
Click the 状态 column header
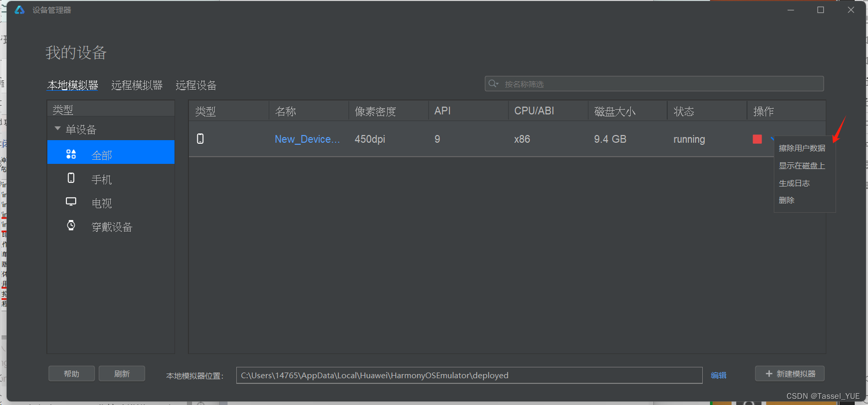click(x=707, y=111)
